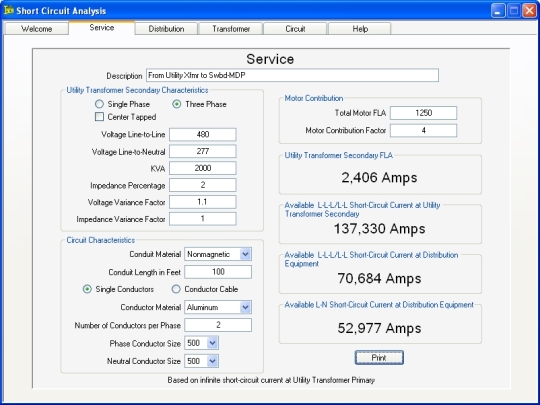The image size is (540, 405).
Task: Focus the KVA input field
Action: tap(202, 168)
